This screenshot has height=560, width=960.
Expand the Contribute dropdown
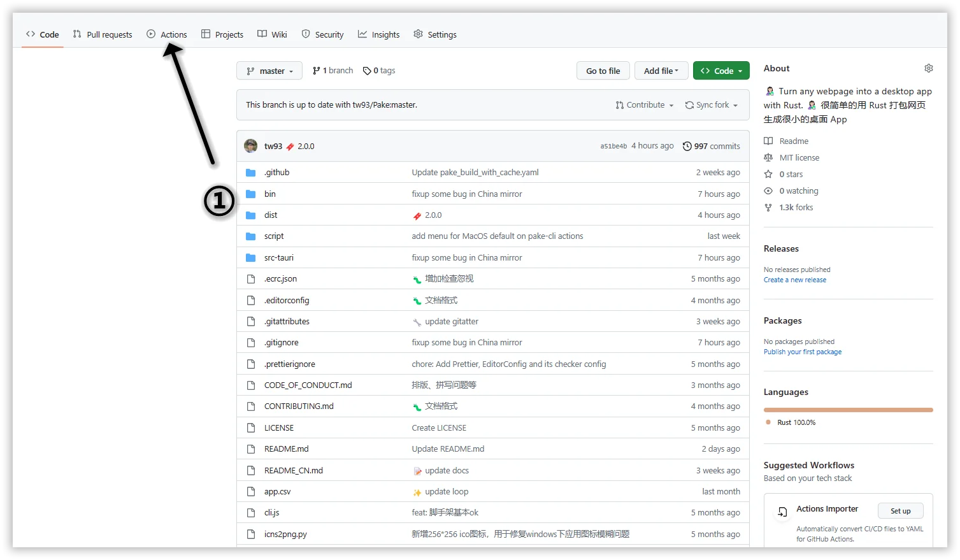point(645,105)
